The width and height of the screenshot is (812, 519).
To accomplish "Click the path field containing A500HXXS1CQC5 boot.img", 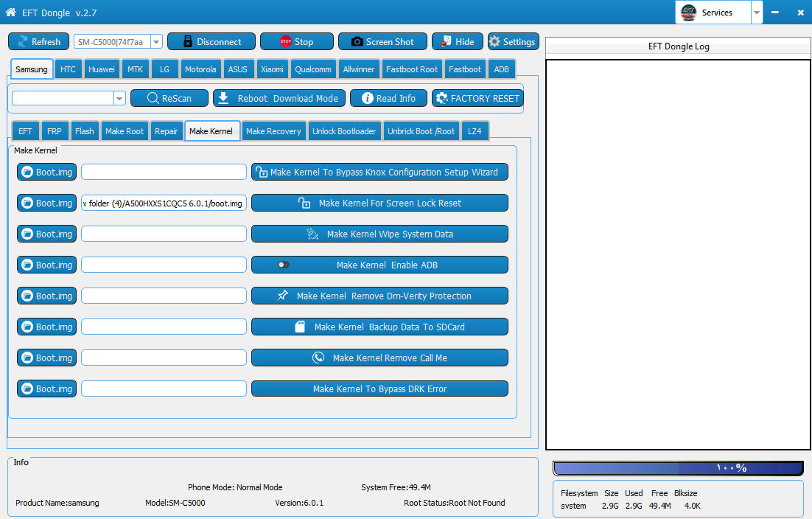I will [x=164, y=203].
